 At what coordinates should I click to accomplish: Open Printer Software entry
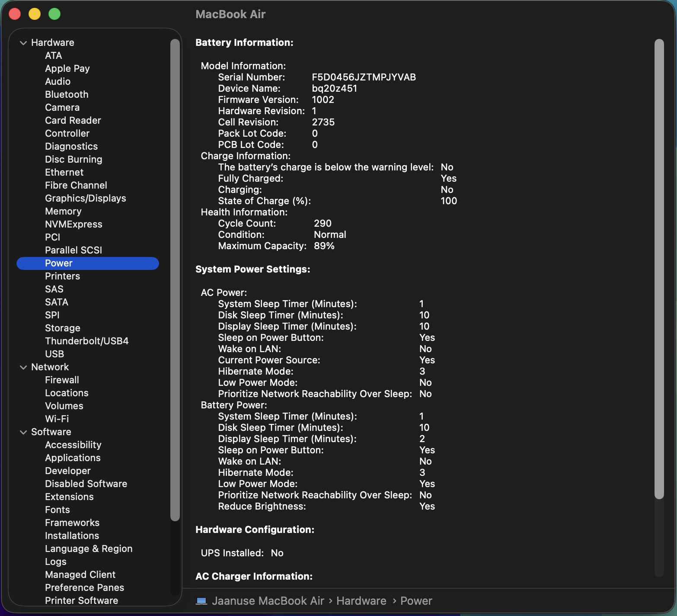(x=82, y=600)
